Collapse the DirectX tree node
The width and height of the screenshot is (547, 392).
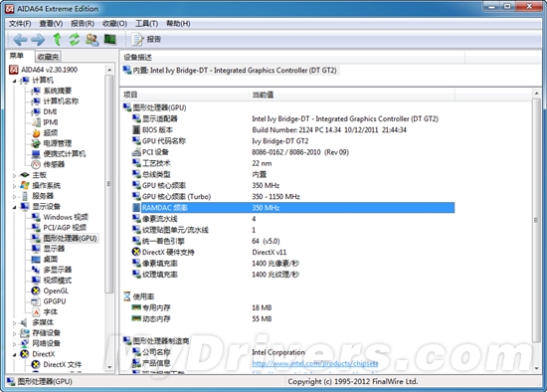coord(14,355)
